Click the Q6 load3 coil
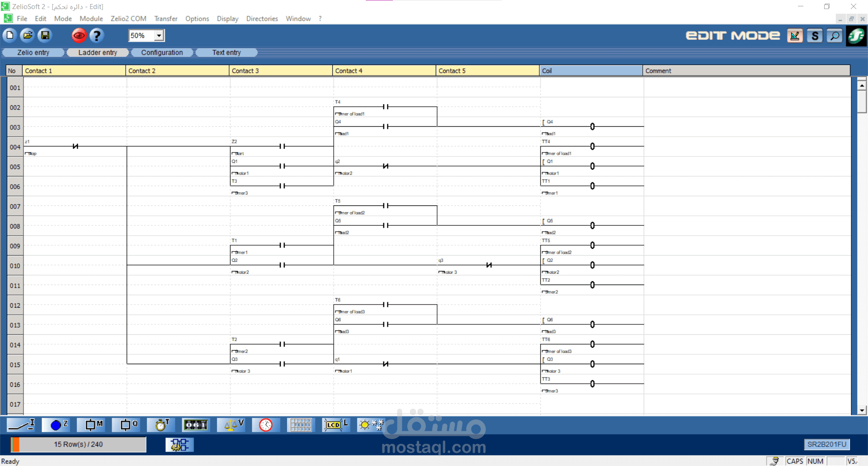 coord(592,324)
